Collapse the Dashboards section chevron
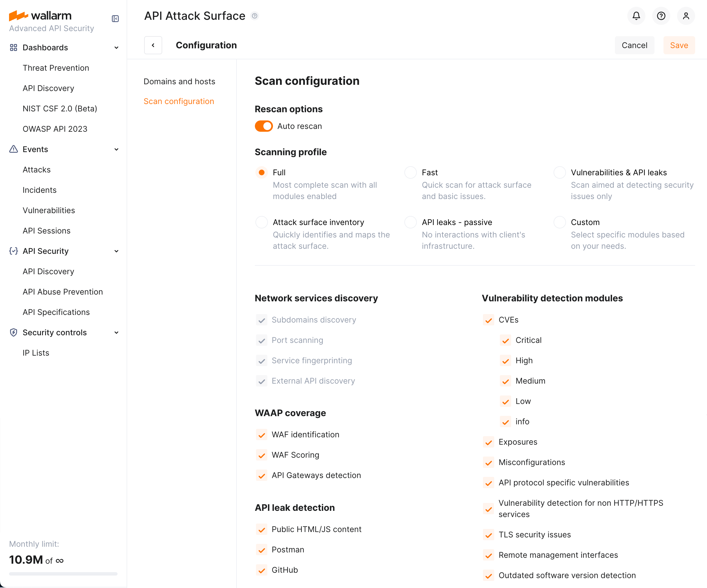This screenshot has width=707, height=588. click(116, 47)
